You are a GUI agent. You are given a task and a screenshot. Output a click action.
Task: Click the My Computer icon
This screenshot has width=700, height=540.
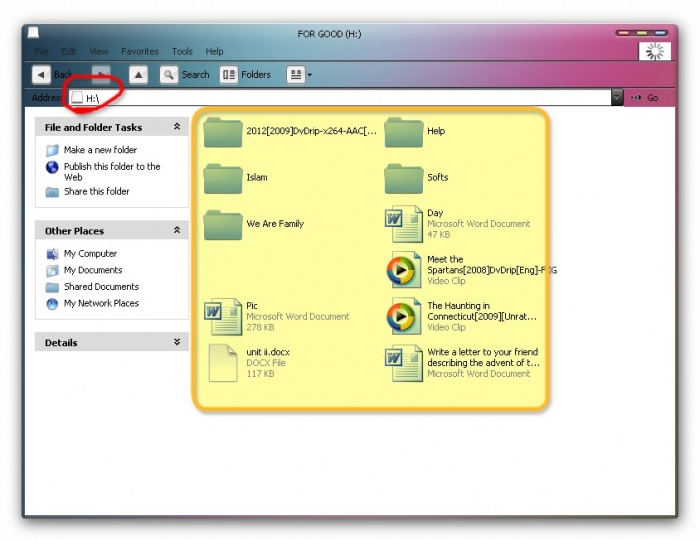52,254
